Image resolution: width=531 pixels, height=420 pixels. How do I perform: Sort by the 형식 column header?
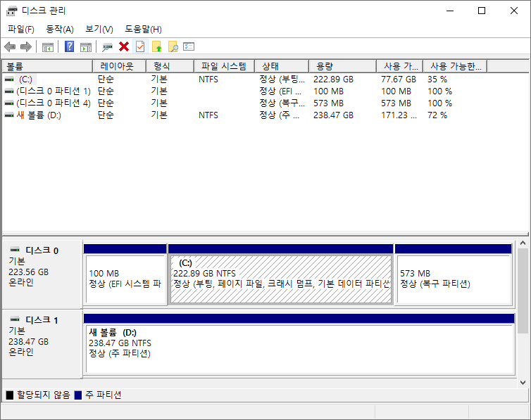(170, 66)
